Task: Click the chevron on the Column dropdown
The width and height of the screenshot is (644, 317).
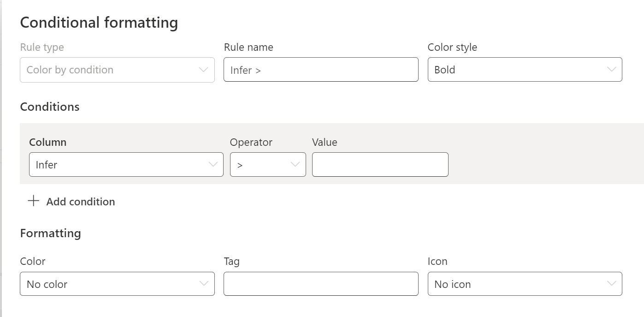Action: [212, 164]
